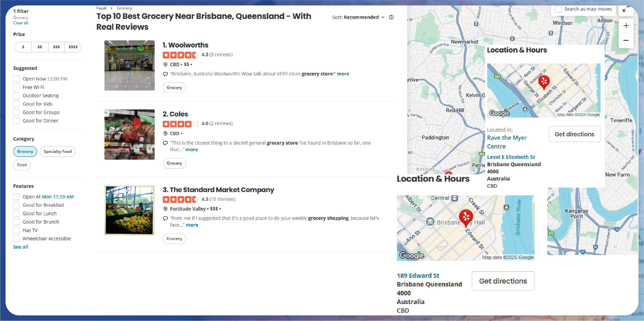Click the red pin on Elizabeth St map
644x321 pixels.
pos(544,82)
